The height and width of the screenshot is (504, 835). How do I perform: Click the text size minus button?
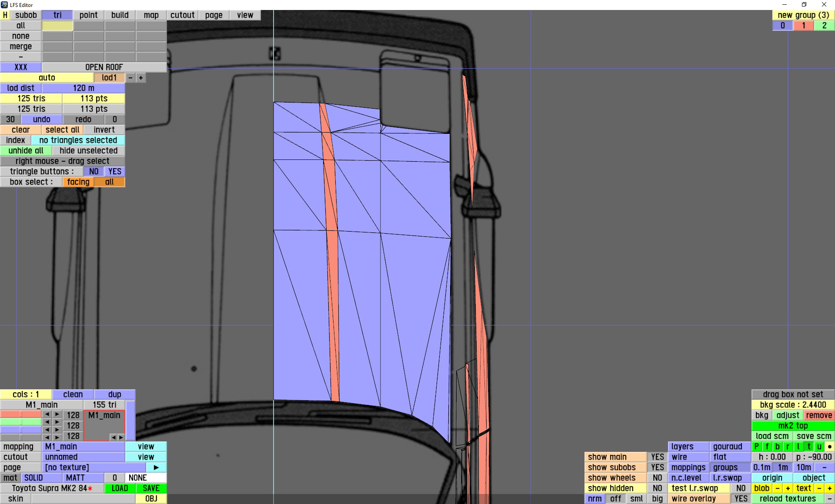819,488
